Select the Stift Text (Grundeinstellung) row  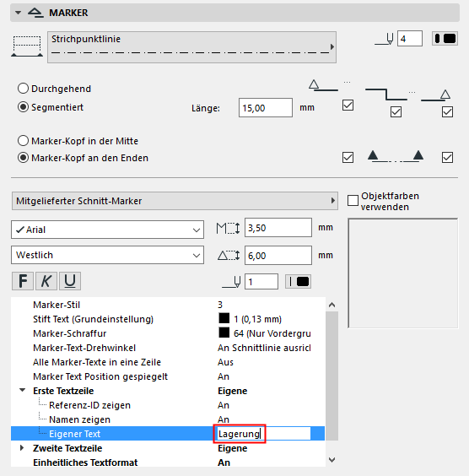168,319
